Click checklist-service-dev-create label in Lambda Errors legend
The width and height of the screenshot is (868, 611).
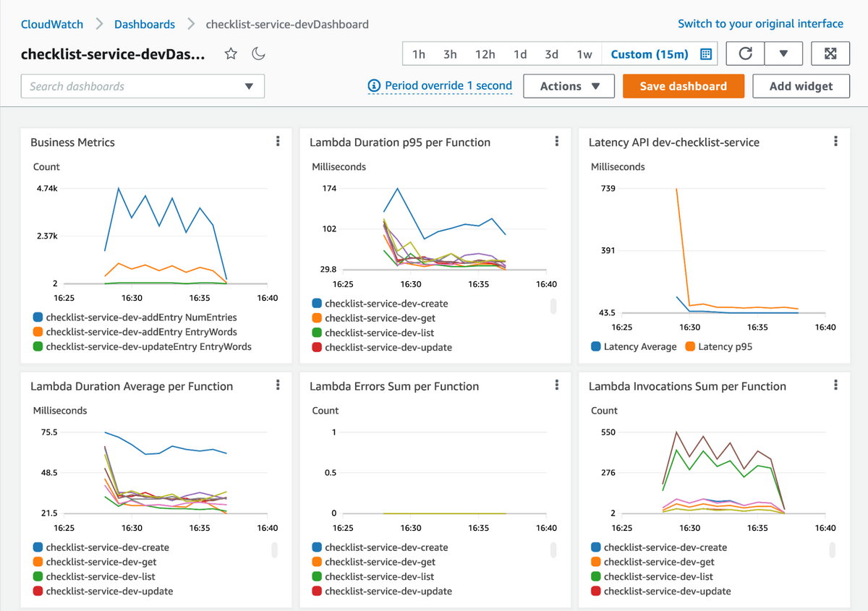pyautogui.click(x=387, y=547)
